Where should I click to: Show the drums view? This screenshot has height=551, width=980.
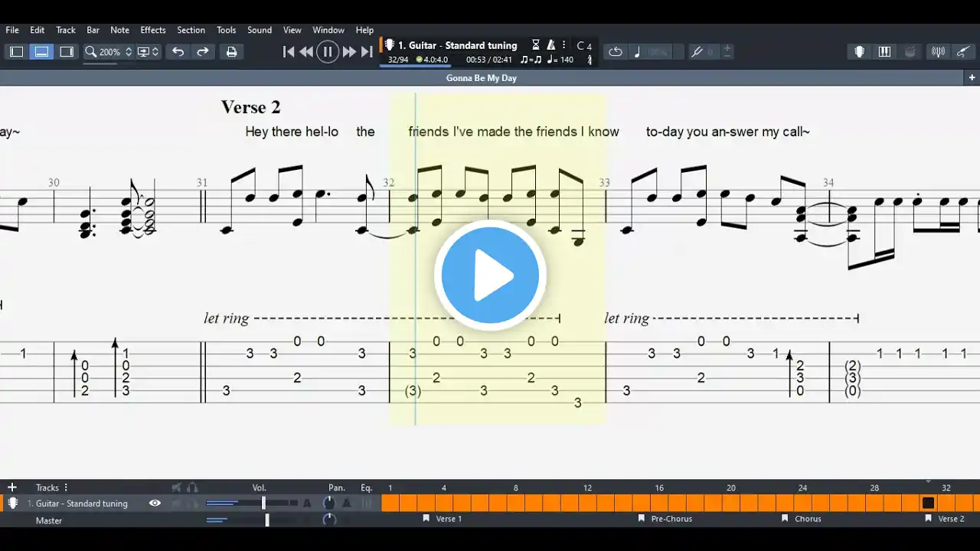point(910,52)
